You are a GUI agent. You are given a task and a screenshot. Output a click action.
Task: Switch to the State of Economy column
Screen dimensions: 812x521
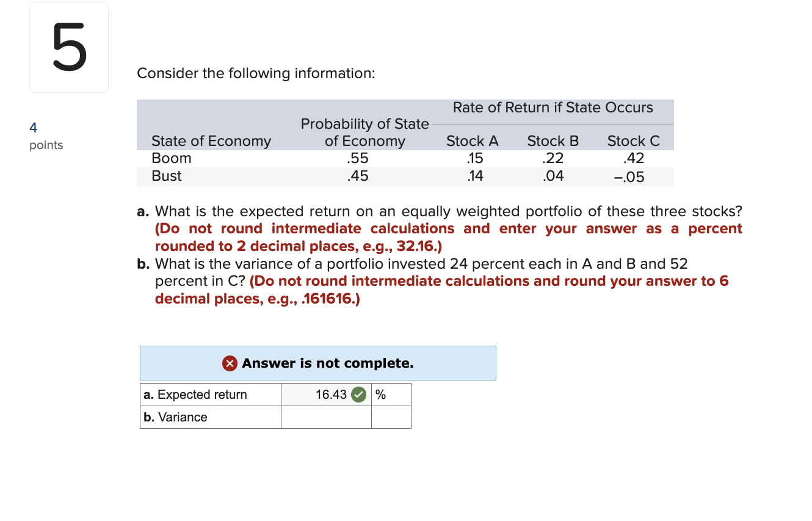tap(211, 141)
